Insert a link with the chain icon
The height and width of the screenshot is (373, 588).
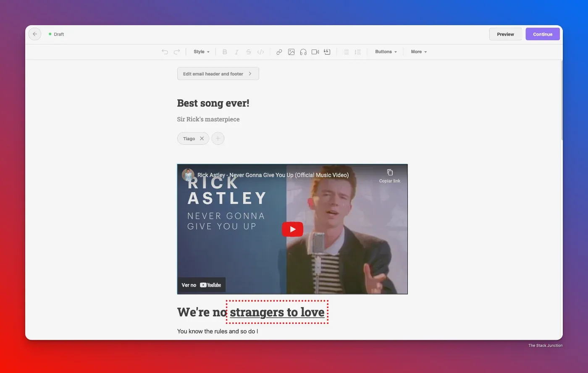[279, 52]
